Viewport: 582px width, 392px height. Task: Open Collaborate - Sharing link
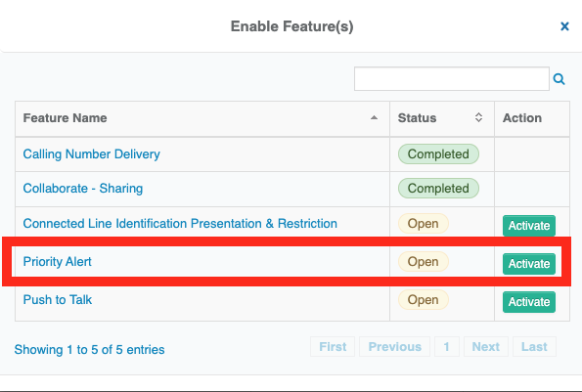click(83, 189)
